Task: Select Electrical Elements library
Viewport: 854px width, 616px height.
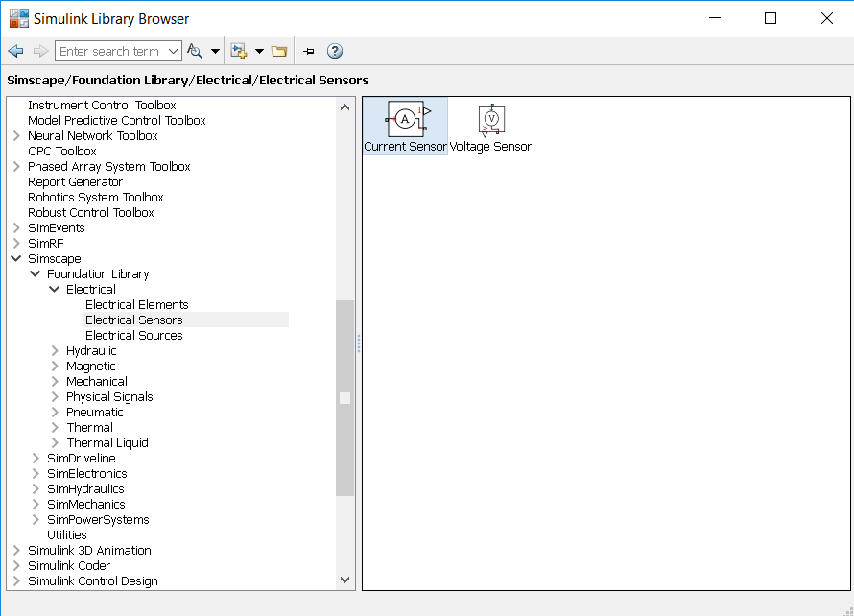Action: [136, 304]
